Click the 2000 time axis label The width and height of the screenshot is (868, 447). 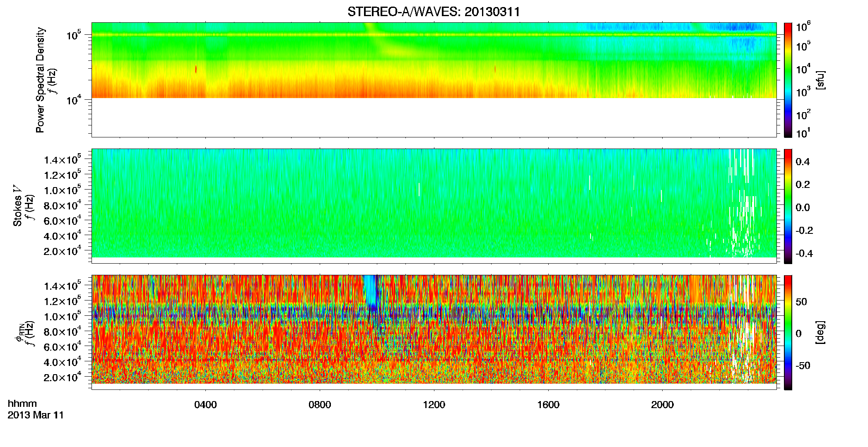tap(662, 405)
